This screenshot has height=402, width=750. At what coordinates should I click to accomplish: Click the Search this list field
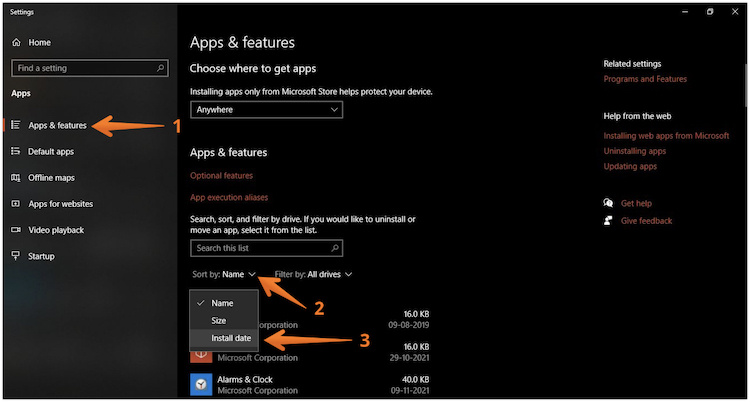[x=266, y=248]
